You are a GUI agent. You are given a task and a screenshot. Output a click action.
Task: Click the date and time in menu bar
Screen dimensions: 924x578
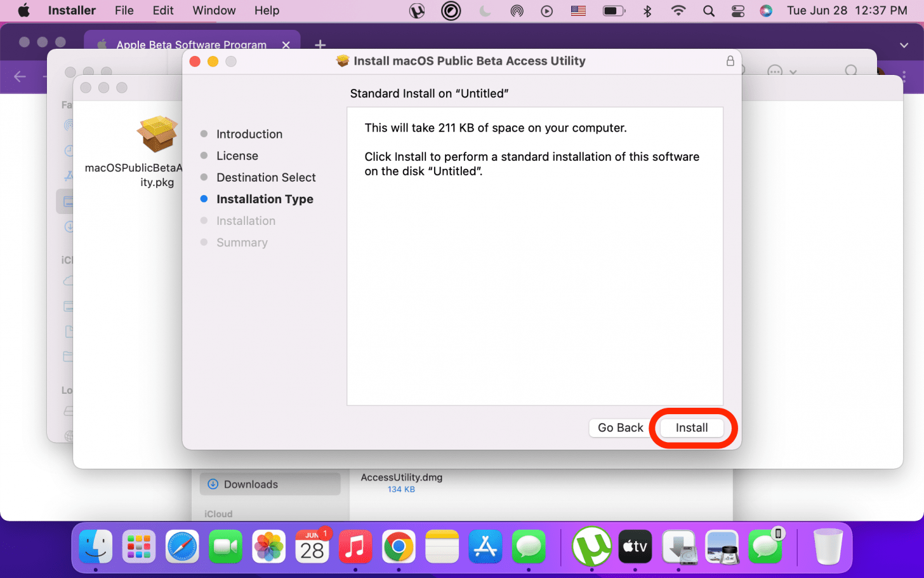[x=847, y=10]
